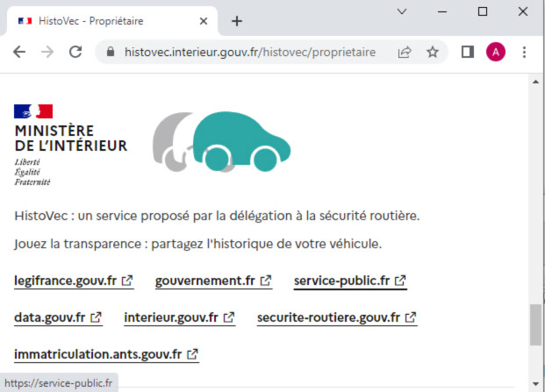Open the browser side panel
This screenshot has width=545, height=392.
468,52
